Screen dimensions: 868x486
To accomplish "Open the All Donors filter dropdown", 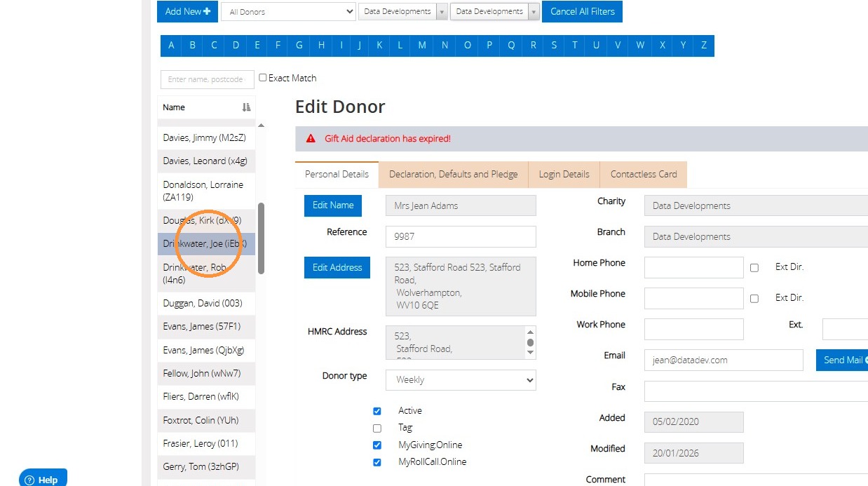I will tap(288, 12).
